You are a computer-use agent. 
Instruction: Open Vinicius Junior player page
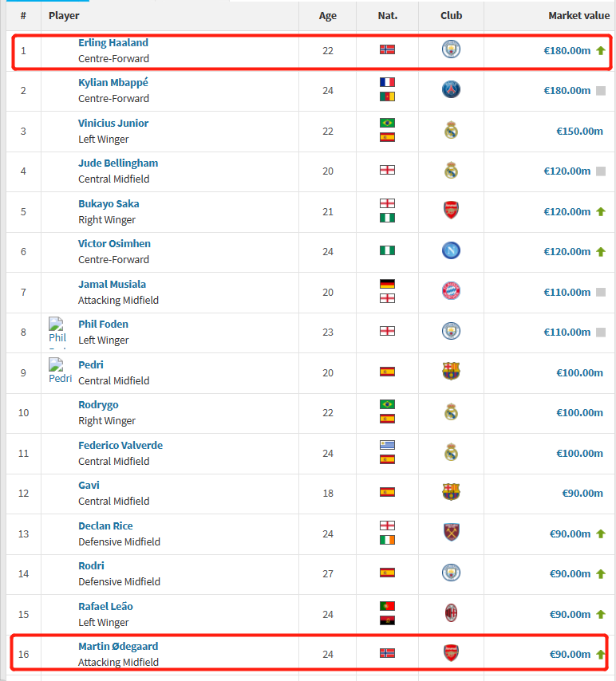pyautogui.click(x=113, y=124)
